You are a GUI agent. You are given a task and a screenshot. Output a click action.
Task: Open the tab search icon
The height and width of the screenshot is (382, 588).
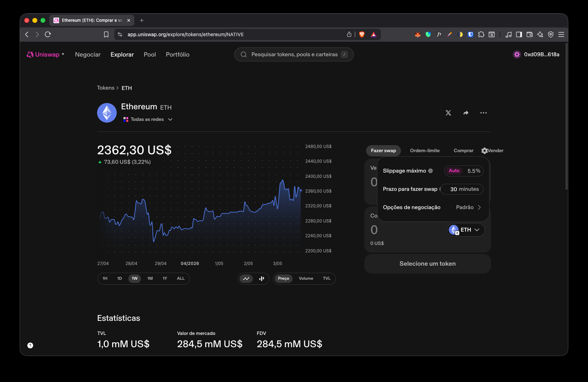tap(492, 34)
